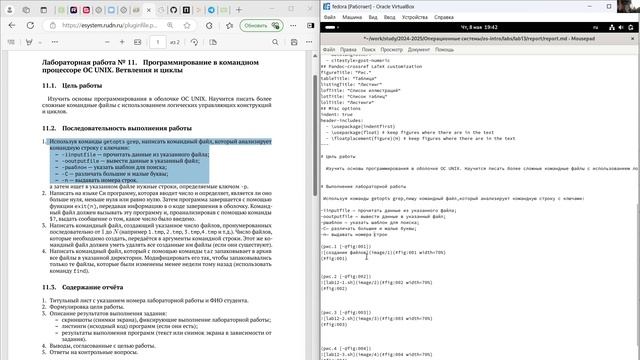Open Mousepad Документ menu

tap(419, 49)
